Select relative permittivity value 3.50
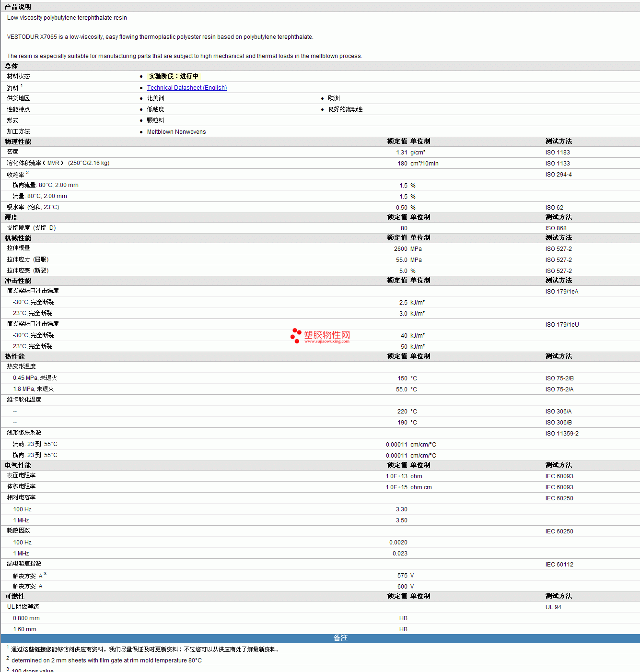The width and height of the screenshot is (640, 672). click(x=402, y=520)
